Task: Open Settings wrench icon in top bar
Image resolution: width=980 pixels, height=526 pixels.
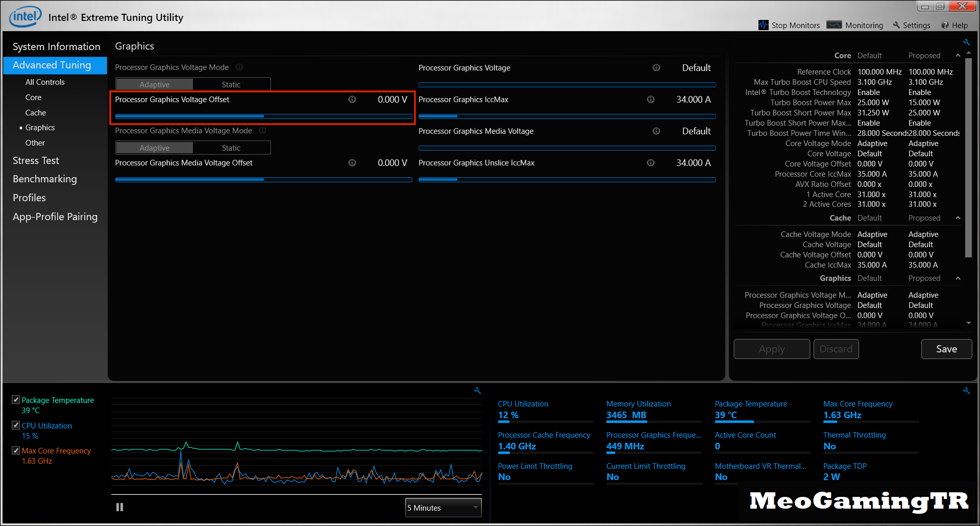Action: (x=896, y=25)
